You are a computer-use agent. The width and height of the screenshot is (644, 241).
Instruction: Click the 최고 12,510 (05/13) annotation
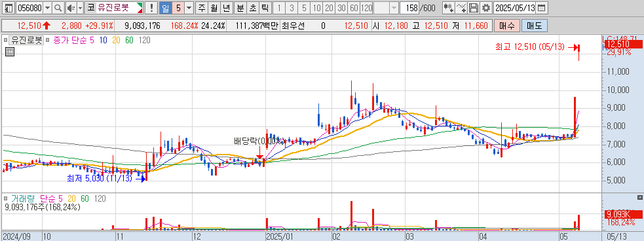[530, 46]
